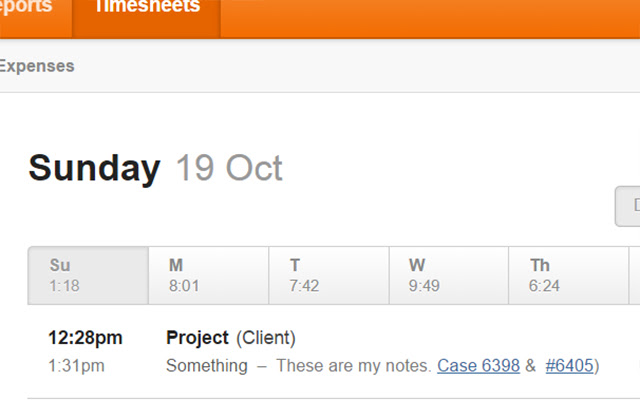Image resolution: width=640 pixels, height=400 pixels.
Task: Select the Thursday tab showing 6:24
Action: tap(568, 275)
